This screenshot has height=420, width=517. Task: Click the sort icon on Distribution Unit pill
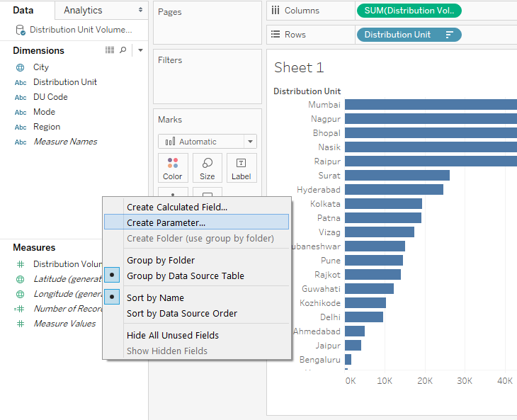click(449, 35)
